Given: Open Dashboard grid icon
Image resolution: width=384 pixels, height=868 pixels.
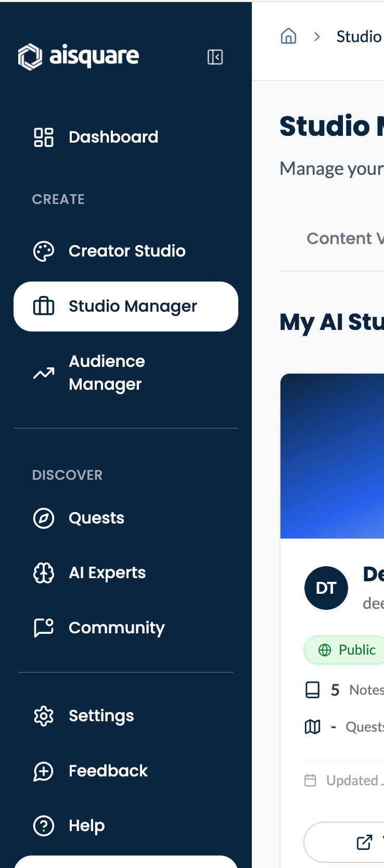Looking at the screenshot, I should pos(44,137).
